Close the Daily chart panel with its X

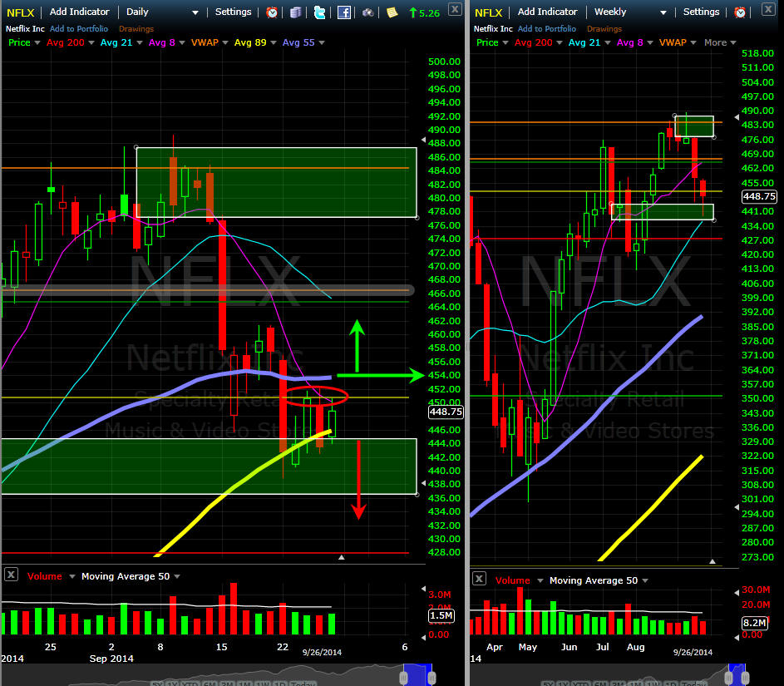[455, 9]
